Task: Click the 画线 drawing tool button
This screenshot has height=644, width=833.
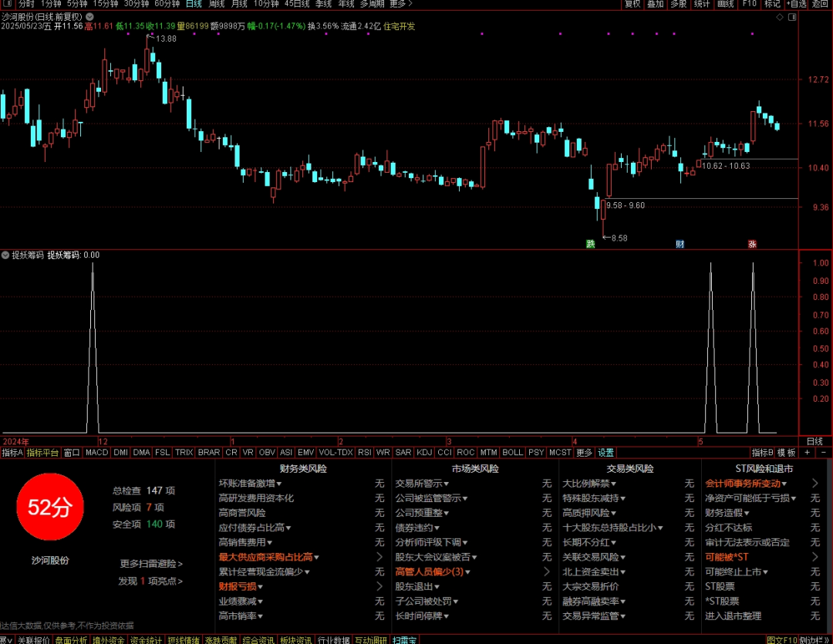Action: 725,4
